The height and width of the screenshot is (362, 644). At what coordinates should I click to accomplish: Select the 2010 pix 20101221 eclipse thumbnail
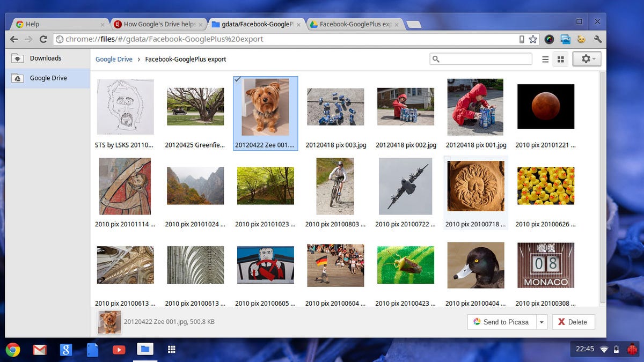point(545,106)
